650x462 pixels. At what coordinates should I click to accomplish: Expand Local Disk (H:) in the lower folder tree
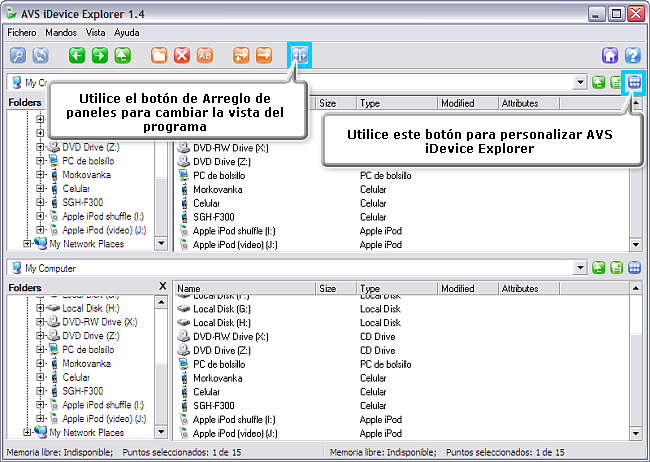coord(40,308)
